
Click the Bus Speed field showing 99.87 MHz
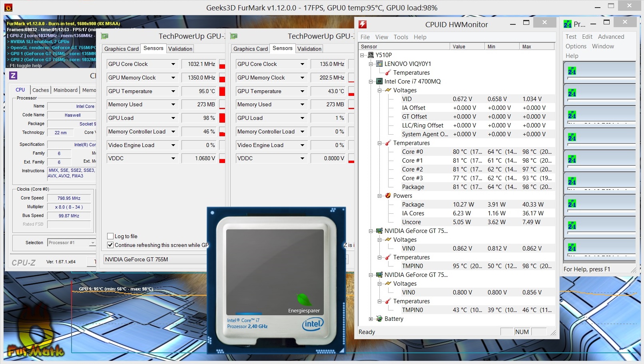coord(69,216)
